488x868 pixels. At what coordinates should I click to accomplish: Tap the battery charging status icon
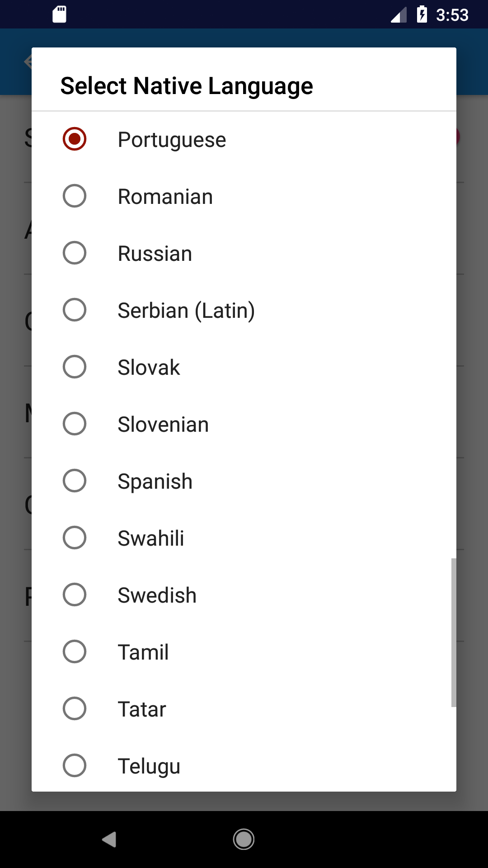click(x=422, y=14)
